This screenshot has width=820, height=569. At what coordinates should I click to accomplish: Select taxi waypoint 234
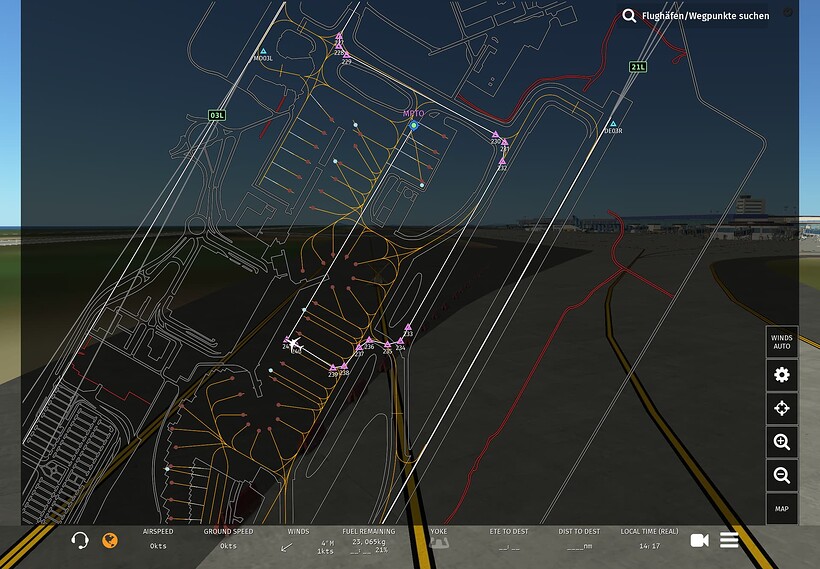tap(400, 341)
